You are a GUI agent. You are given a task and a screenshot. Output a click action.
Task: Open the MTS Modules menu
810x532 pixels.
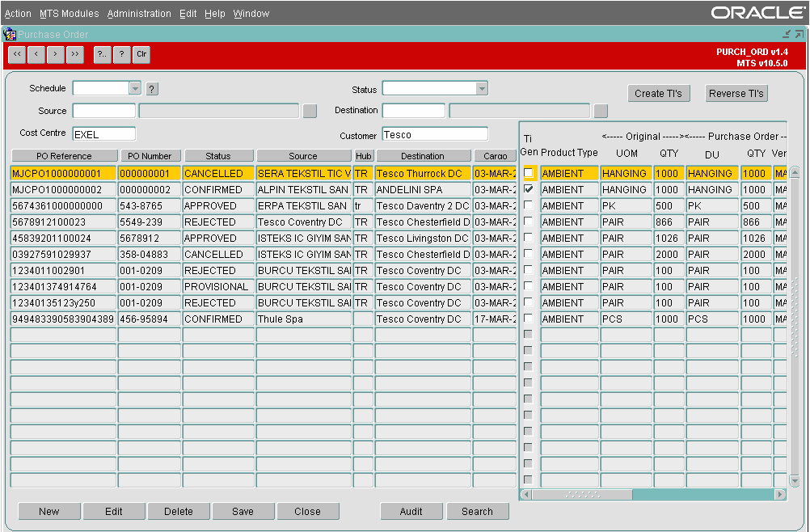pyautogui.click(x=70, y=14)
